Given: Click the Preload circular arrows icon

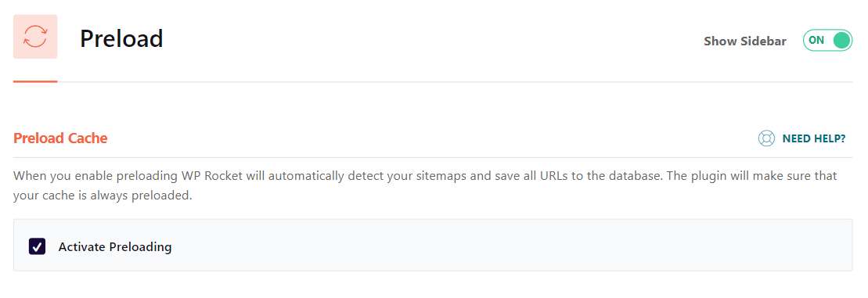Looking at the screenshot, I should pyautogui.click(x=35, y=37).
